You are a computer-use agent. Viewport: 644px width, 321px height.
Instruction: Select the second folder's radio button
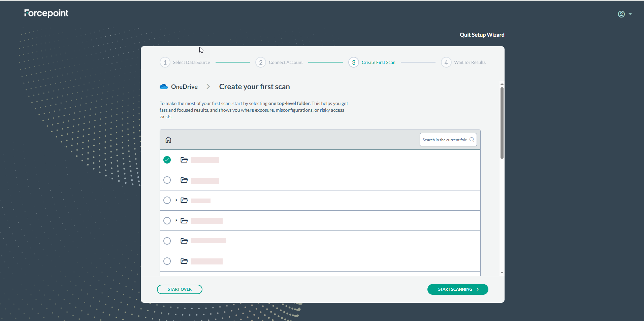click(x=167, y=180)
